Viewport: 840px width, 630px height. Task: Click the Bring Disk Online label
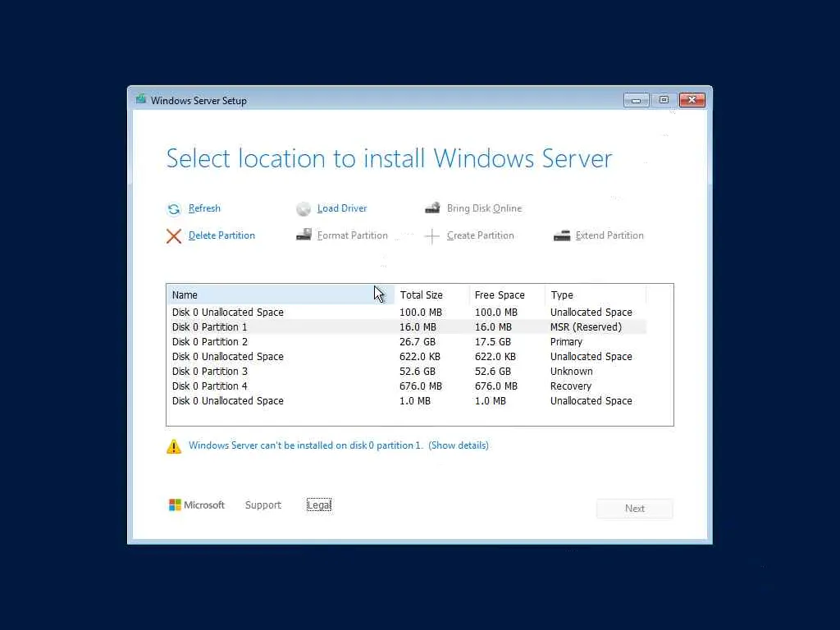pyautogui.click(x=484, y=208)
